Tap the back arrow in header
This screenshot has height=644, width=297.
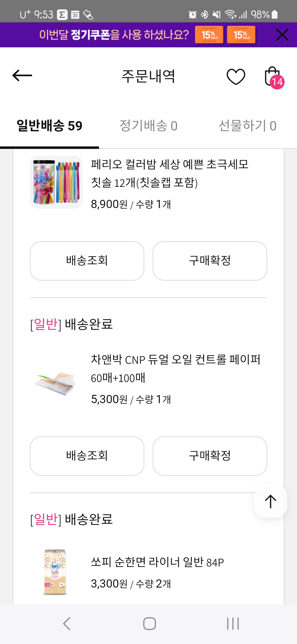click(22, 76)
